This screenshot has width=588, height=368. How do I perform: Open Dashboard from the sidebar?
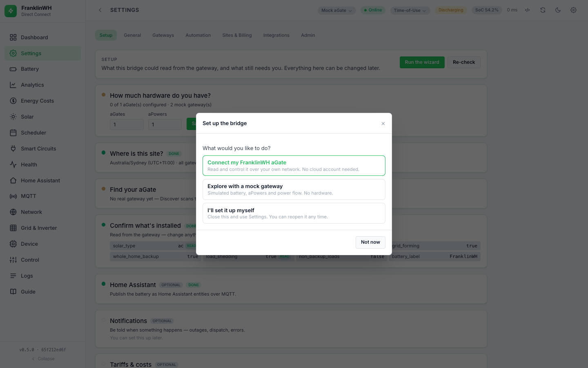(42, 37)
